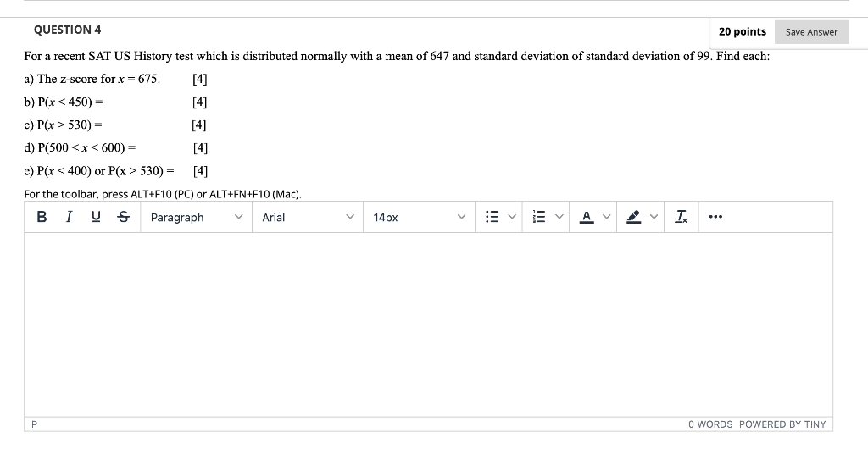The height and width of the screenshot is (454, 868).
Task: Click the P element path in status bar
Action: [x=34, y=424]
